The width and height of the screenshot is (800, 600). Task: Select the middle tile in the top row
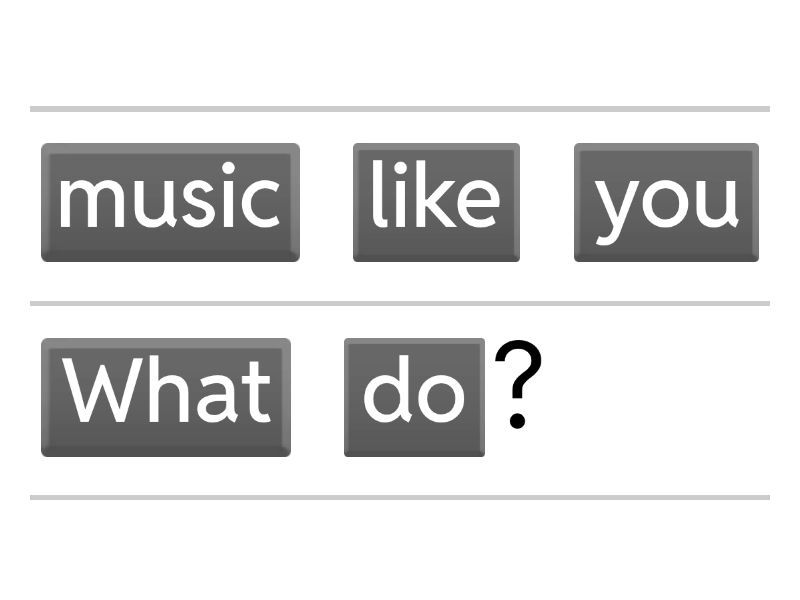(436, 202)
